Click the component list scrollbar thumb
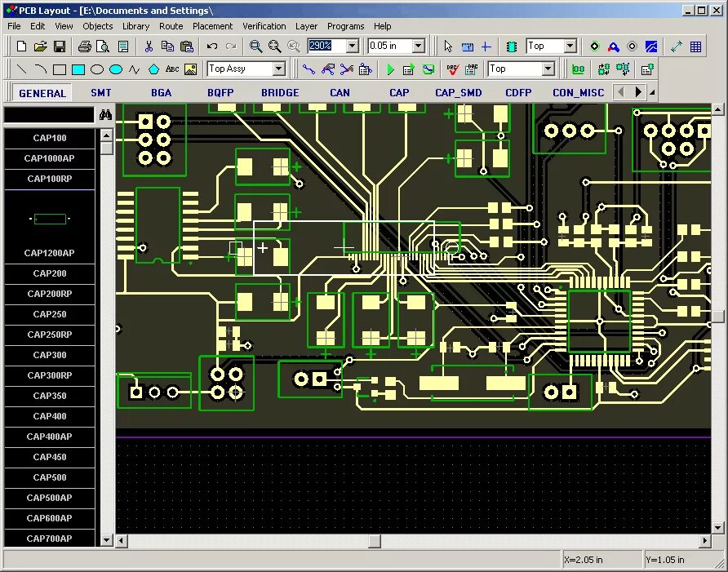This screenshot has height=572, width=728. pos(107,149)
